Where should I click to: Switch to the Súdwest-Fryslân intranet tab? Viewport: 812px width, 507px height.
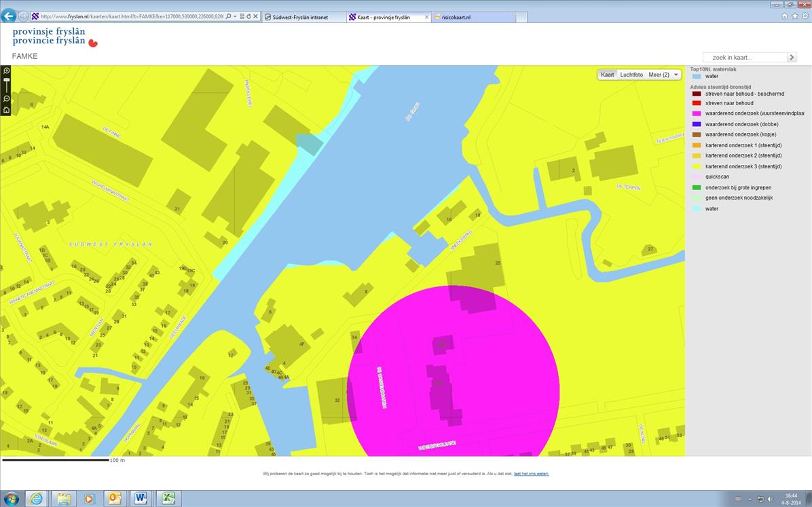click(303, 17)
